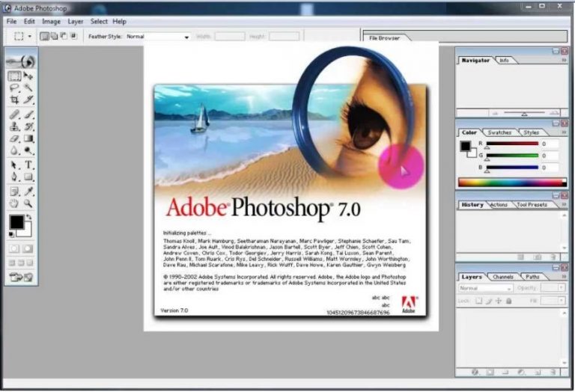This screenshot has width=575, height=392.
Task: Choose New selection mode in options bar
Action: (x=44, y=36)
